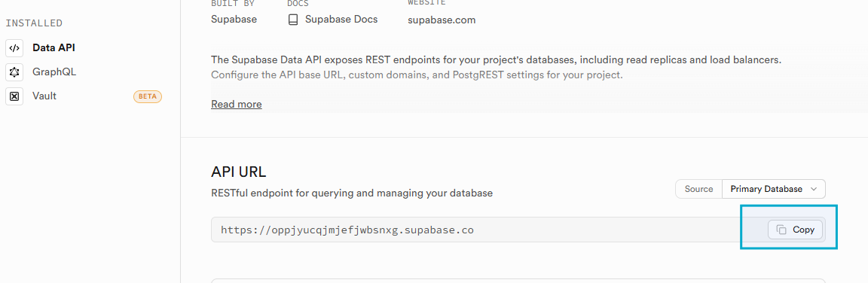Click the BETA badge next to Vault

point(147,96)
